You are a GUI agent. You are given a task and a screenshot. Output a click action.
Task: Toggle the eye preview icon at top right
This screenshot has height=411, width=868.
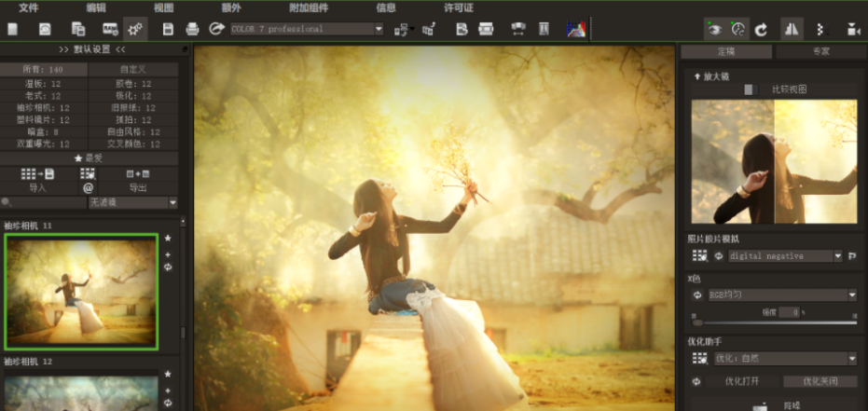714,29
